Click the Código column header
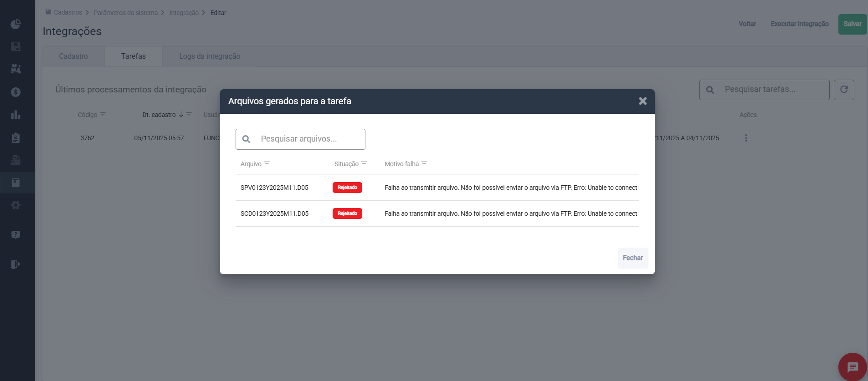 pyautogui.click(x=87, y=115)
